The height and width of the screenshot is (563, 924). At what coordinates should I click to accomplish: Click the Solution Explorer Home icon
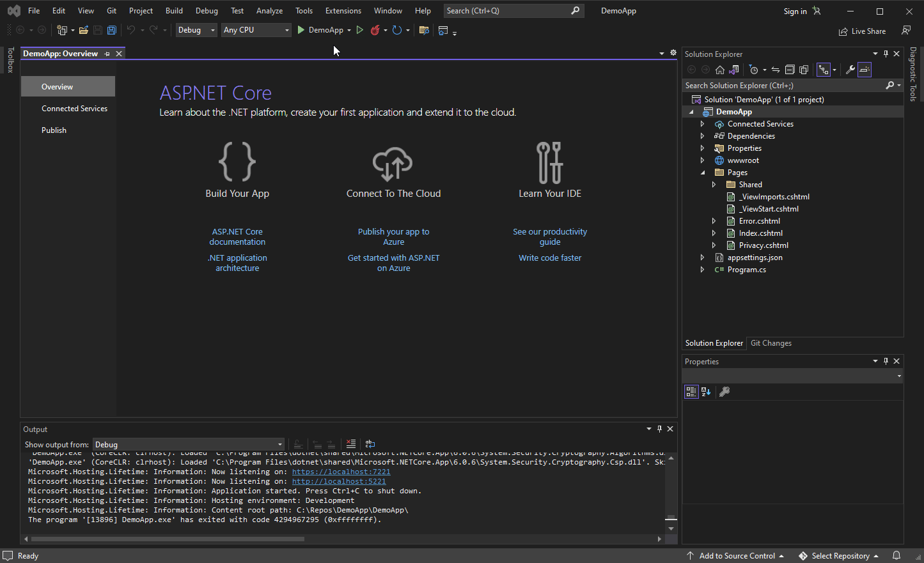click(720, 70)
